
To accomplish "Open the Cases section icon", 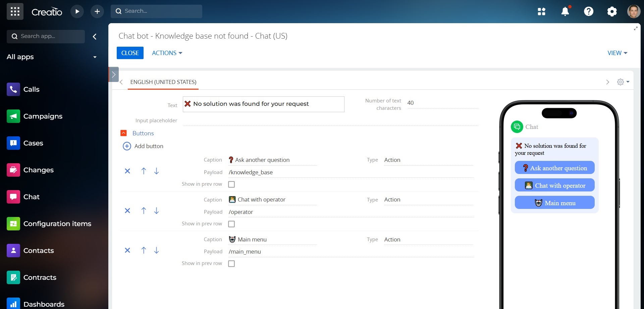I will click(x=13, y=143).
